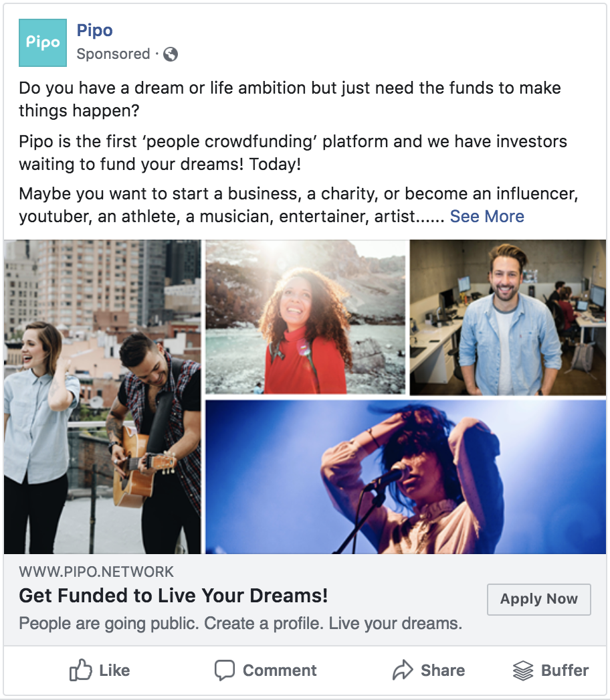Open the guitarist and woman rooftop photo

click(x=102, y=397)
